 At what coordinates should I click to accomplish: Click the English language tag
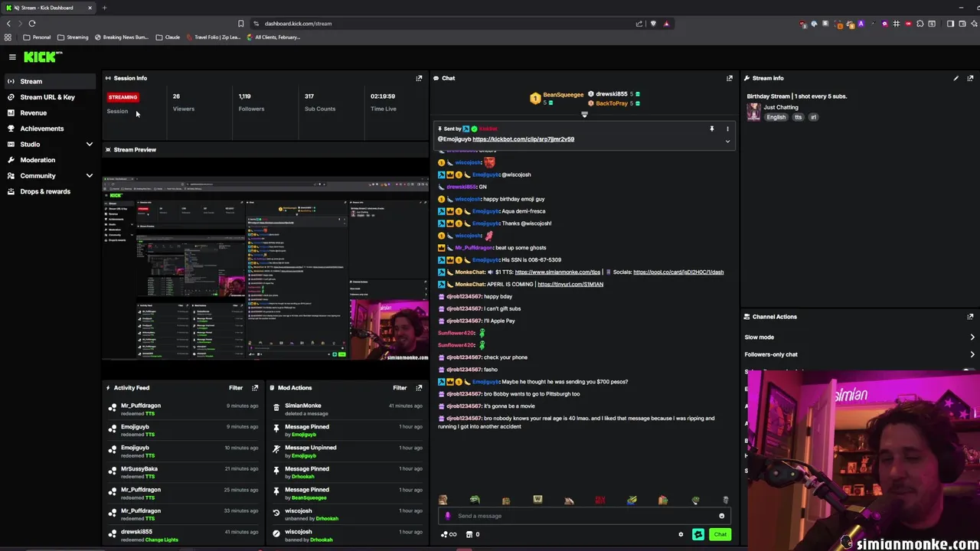(776, 117)
